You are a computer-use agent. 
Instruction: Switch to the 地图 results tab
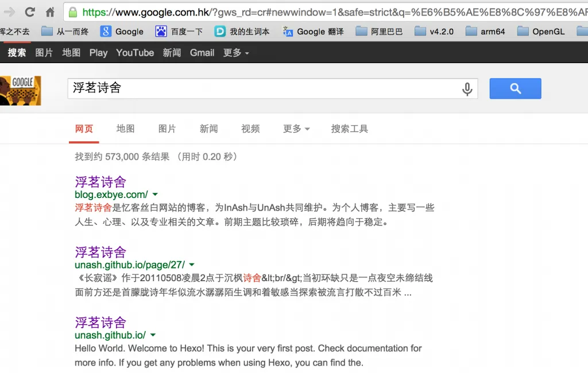(125, 129)
